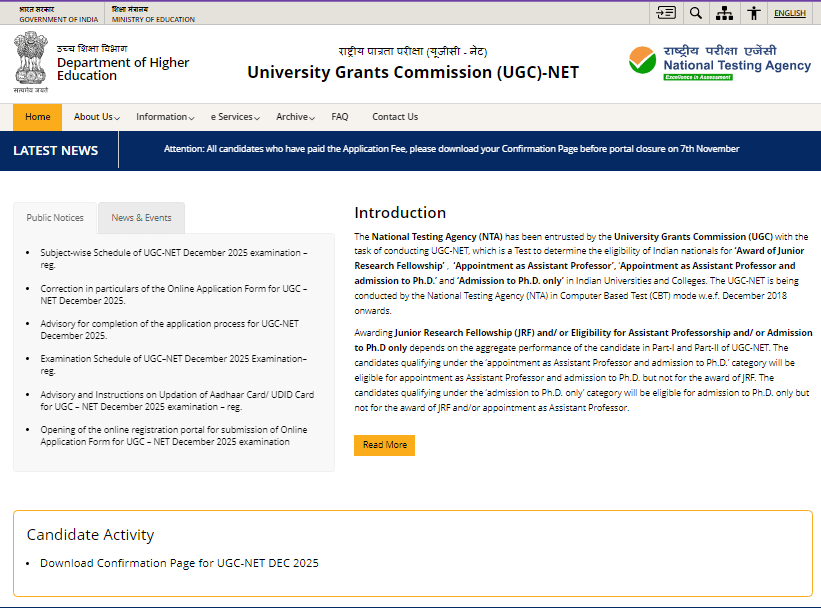Click the Read More button

(383, 445)
